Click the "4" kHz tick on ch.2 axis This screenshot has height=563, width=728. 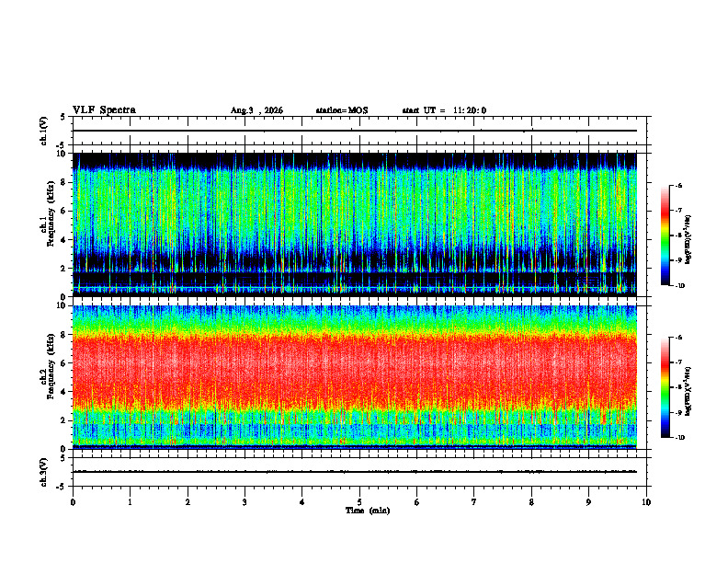[64, 392]
